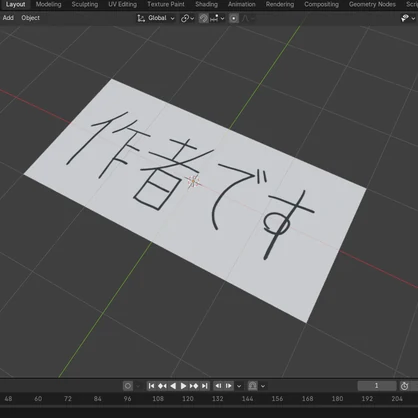
Task: Toggle the snapping magnet icon
Action: pyautogui.click(x=203, y=18)
